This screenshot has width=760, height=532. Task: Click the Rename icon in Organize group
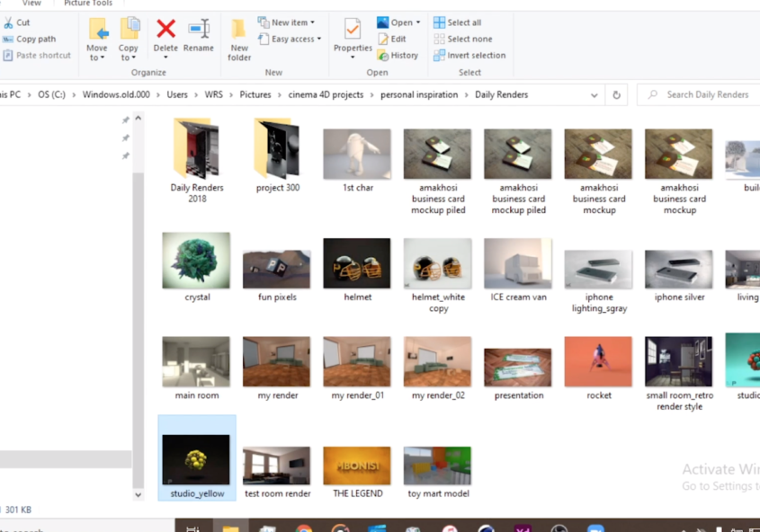199,29
